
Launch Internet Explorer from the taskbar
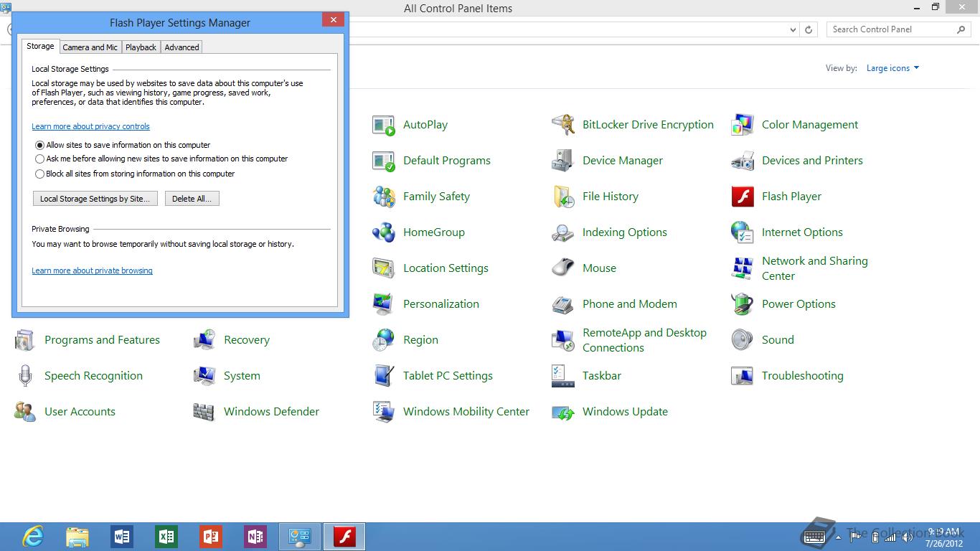[33, 537]
